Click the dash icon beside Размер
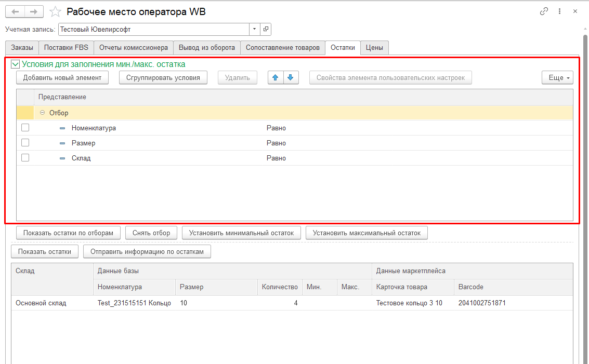The image size is (589, 364). (x=62, y=143)
